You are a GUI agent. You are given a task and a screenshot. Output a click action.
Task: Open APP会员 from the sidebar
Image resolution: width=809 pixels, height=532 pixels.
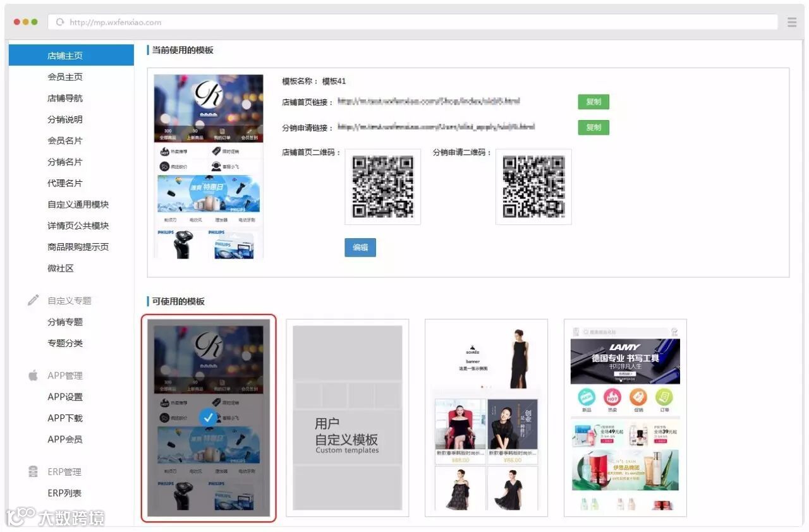click(x=65, y=439)
